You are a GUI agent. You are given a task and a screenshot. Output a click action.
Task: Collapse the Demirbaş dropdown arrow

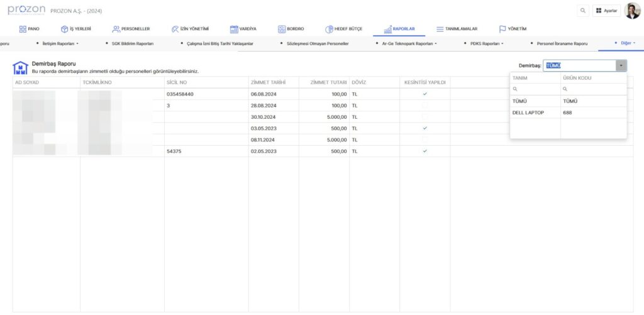pyautogui.click(x=621, y=65)
